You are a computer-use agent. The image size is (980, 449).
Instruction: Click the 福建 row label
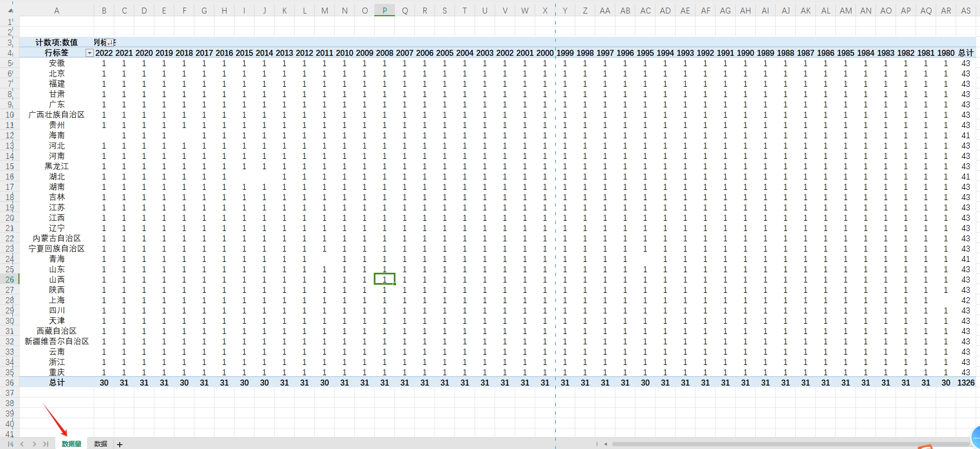[x=56, y=84]
